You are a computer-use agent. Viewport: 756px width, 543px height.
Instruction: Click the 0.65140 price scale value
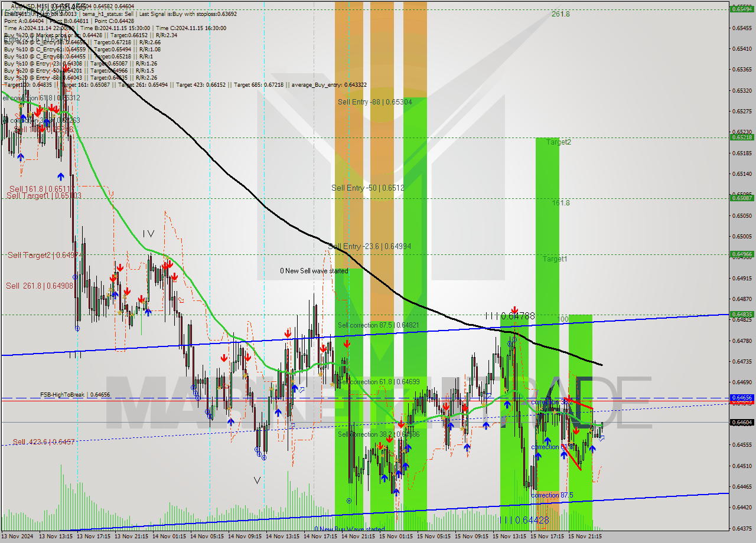(x=742, y=174)
